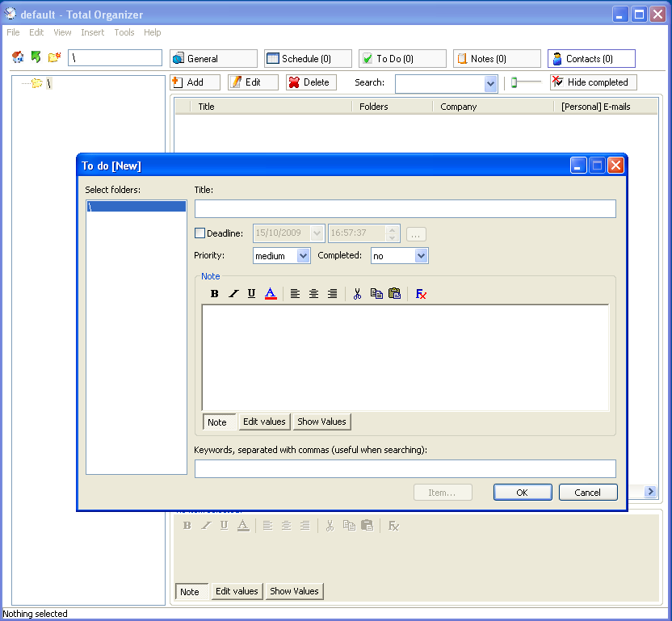Paste clipboard in To do dialog note toolbar
This screenshot has height=621, width=672.
[394, 294]
